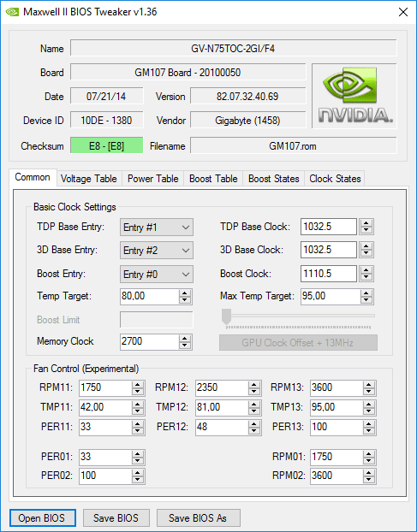Viewport: 417px width, 532px height.
Task: Click the Filename GM107.rom field
Action: tap(294, 145)
